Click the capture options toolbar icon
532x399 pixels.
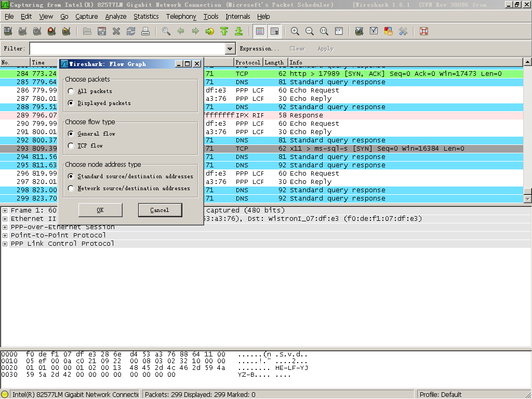[x=23, y=31]
